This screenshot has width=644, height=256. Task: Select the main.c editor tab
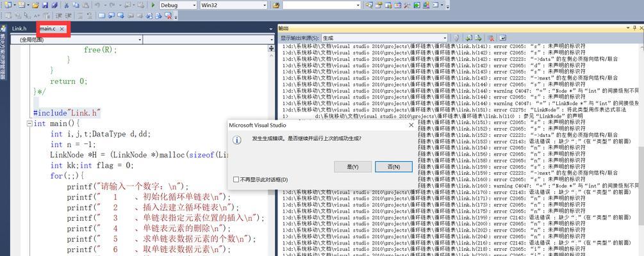[x=47, y=29]
